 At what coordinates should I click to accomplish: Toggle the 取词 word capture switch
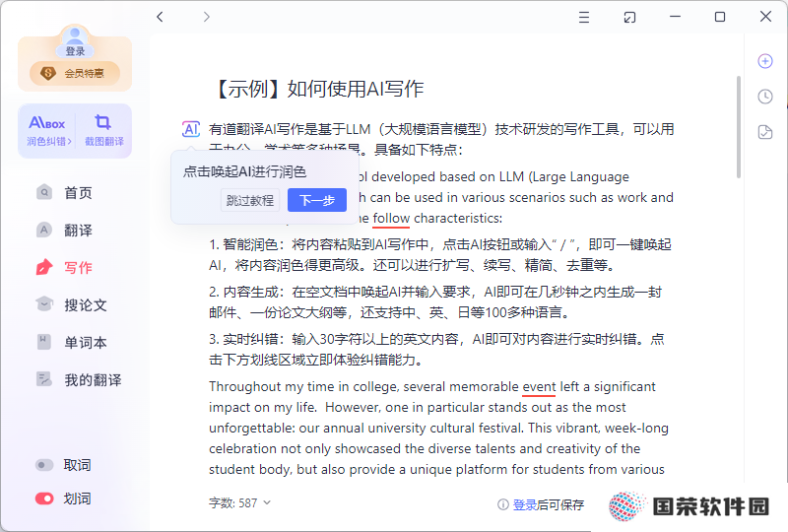point(44,465)
